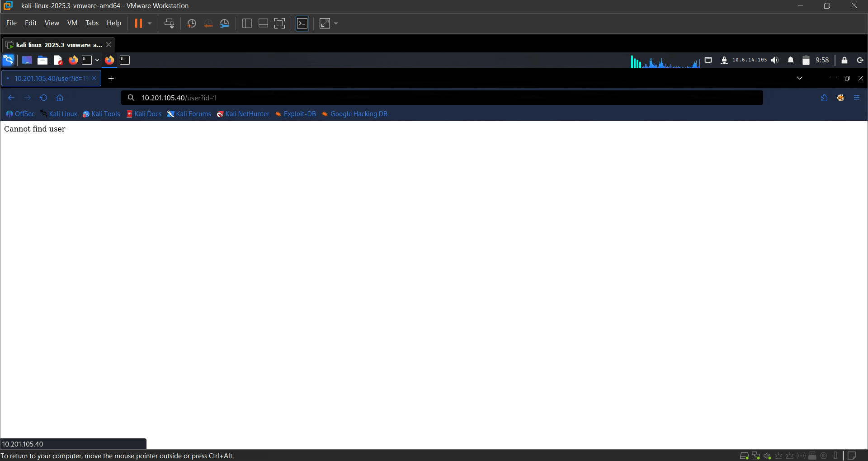Click the Firefox extensions puzzle icon
Viewport: 868px width, 461px height.
(x=824, y=98)
